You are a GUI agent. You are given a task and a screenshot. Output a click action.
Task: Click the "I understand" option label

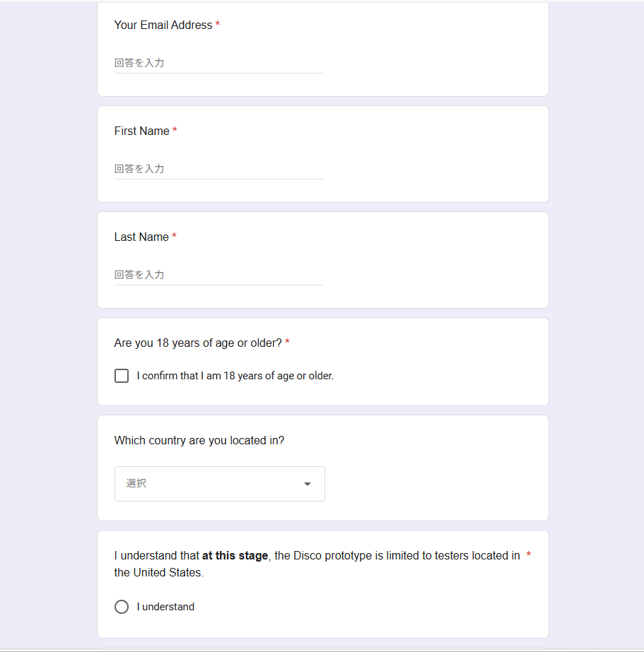(x=165, y=607)
